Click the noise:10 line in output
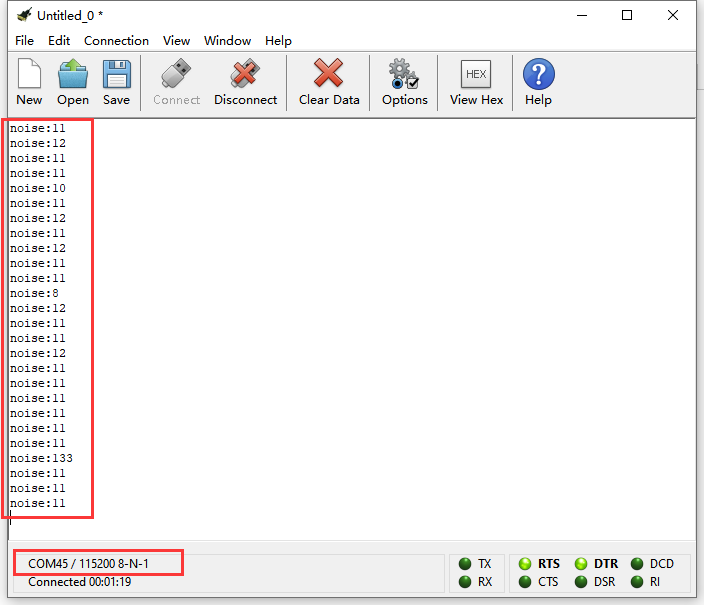This screenshot has height=605, width=704. click(x=38, y=188)
